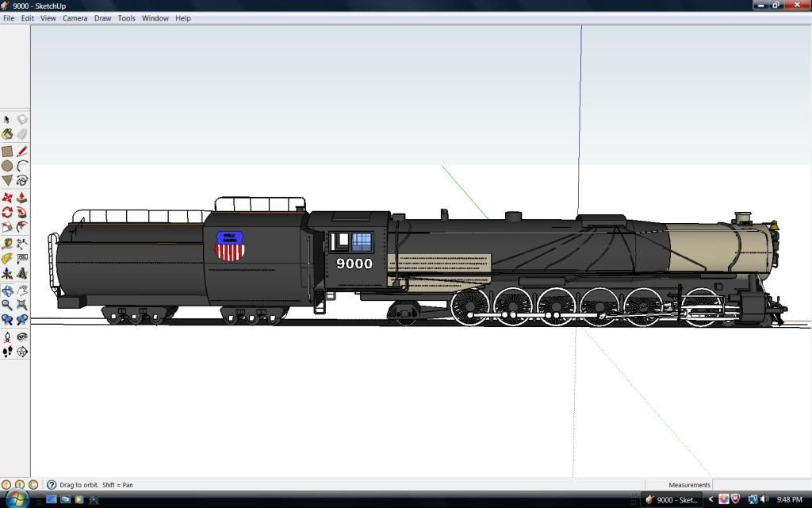Choose the Select arrow tool
Viewport: 812px width, 508px height.
click(6, 120)
